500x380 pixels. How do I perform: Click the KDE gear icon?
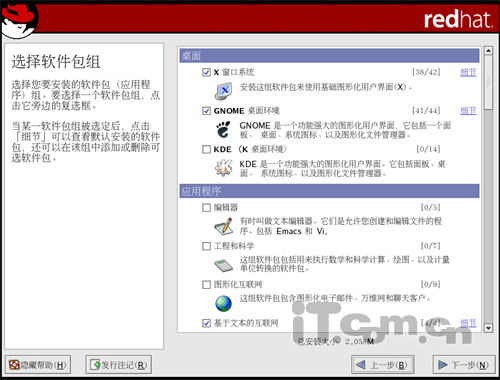click(223, 168)
